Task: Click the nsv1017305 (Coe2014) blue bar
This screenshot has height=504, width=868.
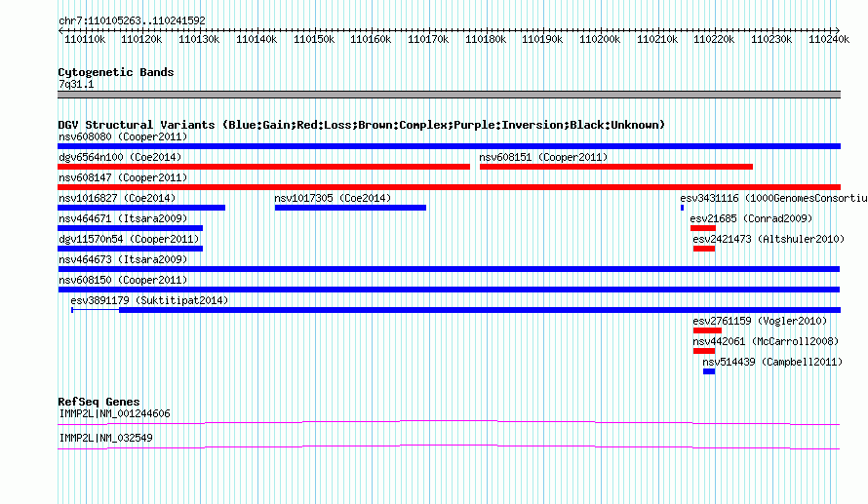Action: [350, 208]
